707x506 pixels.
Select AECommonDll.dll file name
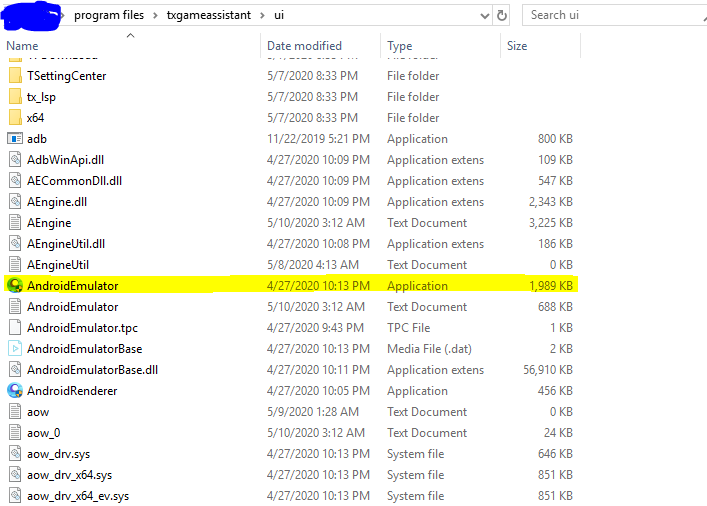pyautogui.click(x=74, y=181)
